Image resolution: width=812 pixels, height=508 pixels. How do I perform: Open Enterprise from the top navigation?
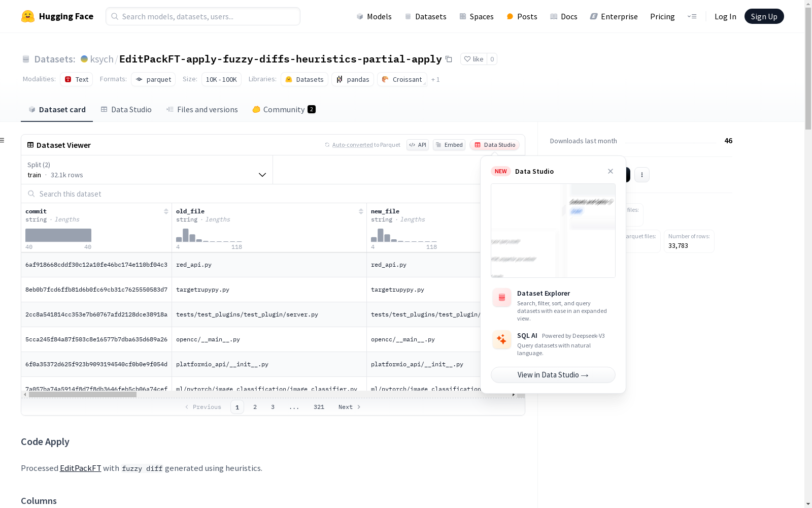point(614,16)
